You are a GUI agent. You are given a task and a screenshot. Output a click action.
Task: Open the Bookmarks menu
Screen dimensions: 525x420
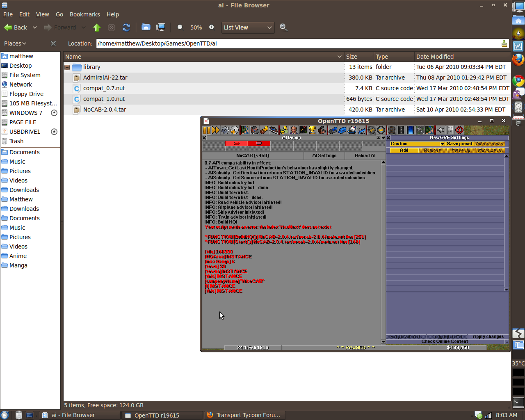pos(84,14)
